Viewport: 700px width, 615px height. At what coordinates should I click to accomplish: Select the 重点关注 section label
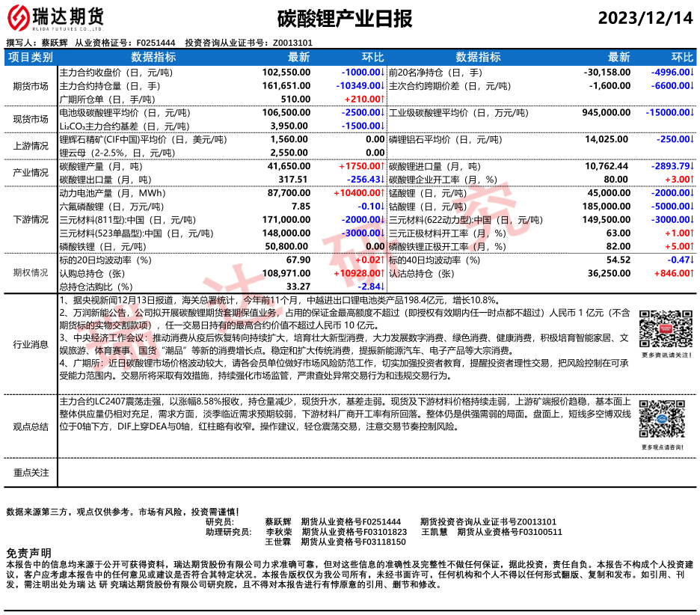coord(31,473)
